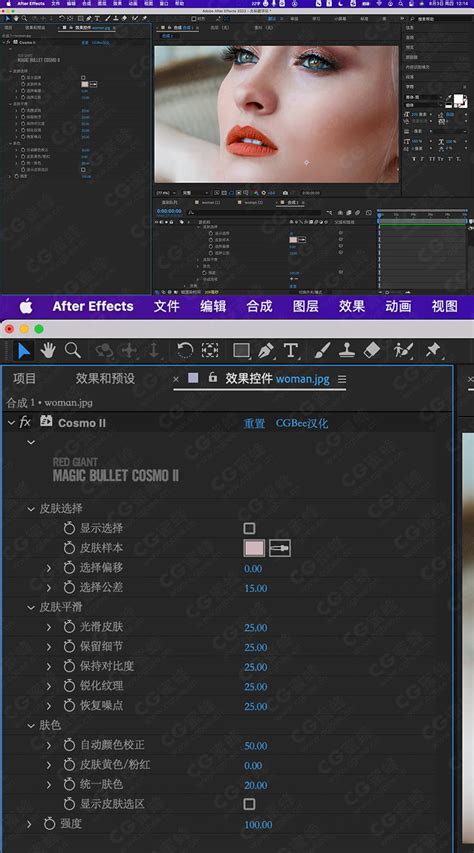Toggle stopwatch for enlarged 显示选择 row
This screenshot has height=853, width=474.
69,528
